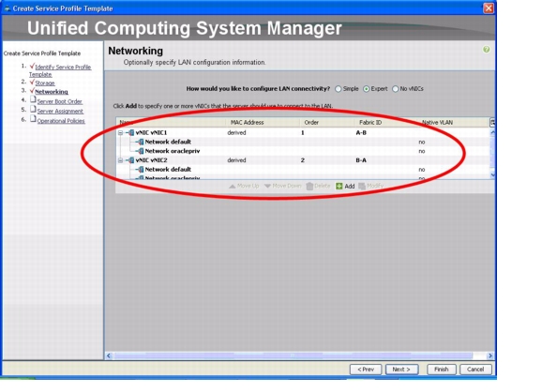Click the Order column header
The height and width of the screenshot is (392, 542).
click(326, 122)
